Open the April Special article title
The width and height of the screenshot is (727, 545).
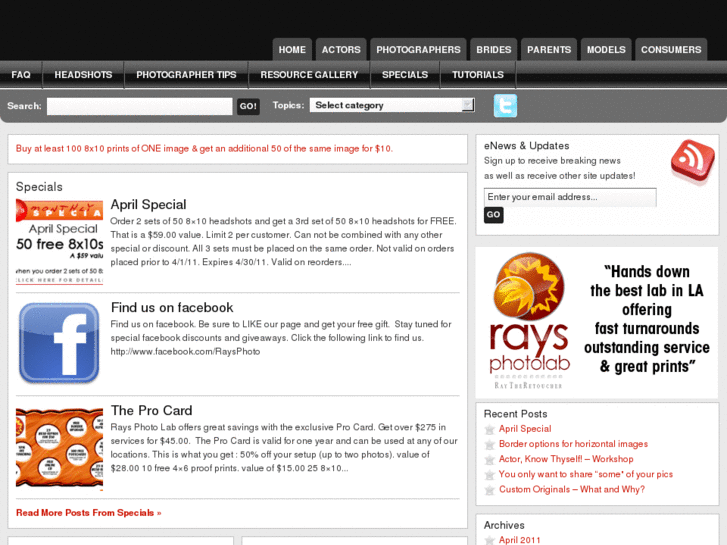148,205
